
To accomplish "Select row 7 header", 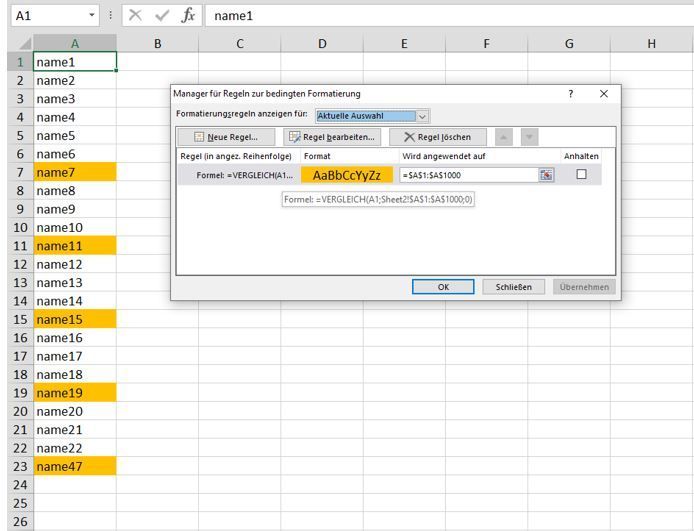I will tap(20, 172).
